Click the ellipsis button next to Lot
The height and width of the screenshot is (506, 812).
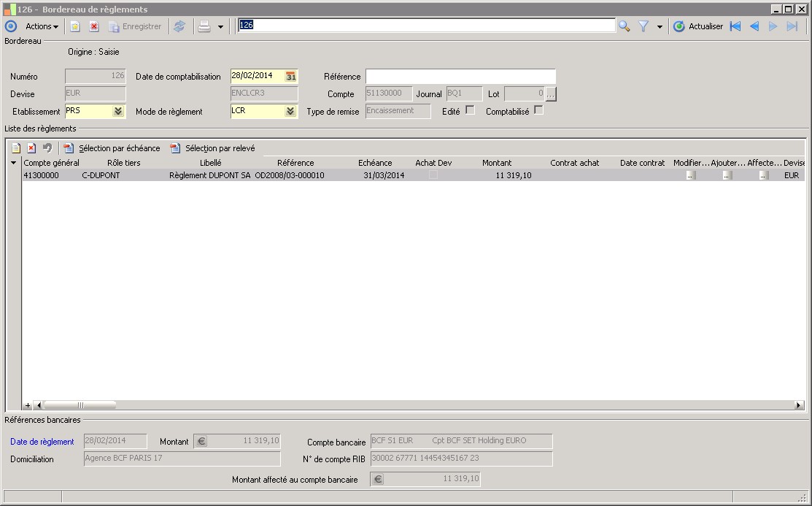pyautogui.click(x=551, y=94)
